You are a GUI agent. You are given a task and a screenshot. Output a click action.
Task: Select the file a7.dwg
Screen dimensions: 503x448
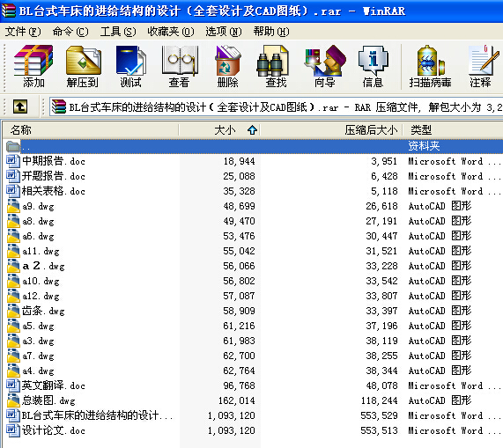coord(38,356)
